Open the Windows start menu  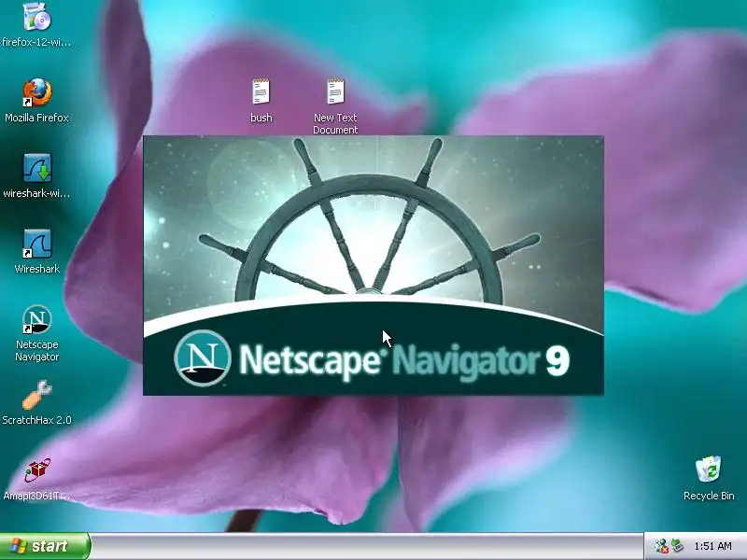[x=45, y=546]
